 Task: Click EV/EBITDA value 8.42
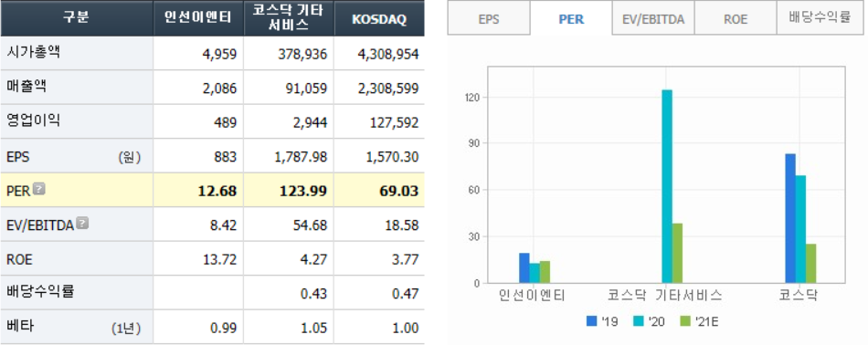223,225
